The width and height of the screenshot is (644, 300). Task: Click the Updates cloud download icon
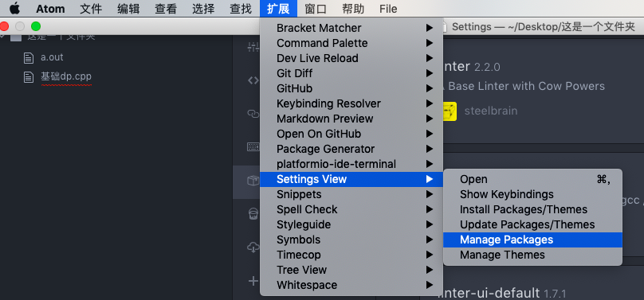(x=253, y=247)
